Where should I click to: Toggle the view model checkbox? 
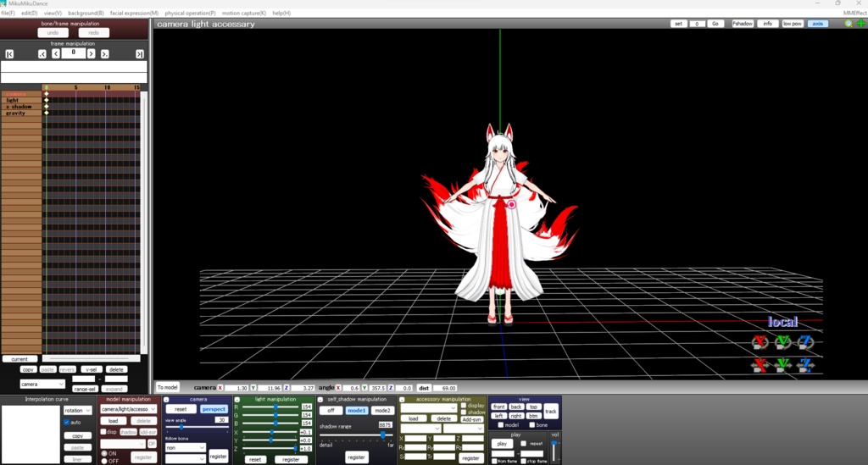tap(500, 425)
